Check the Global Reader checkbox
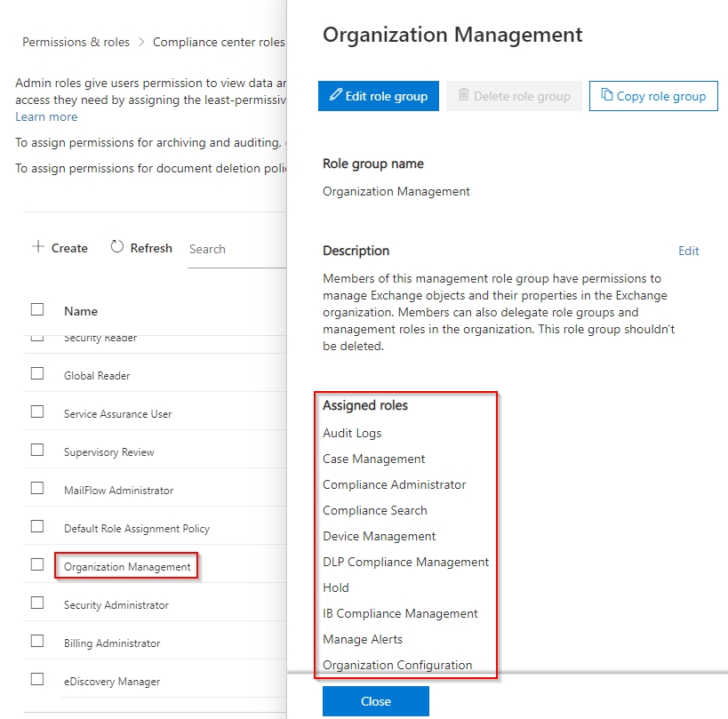728x719 pixels. tap(37, 374)
